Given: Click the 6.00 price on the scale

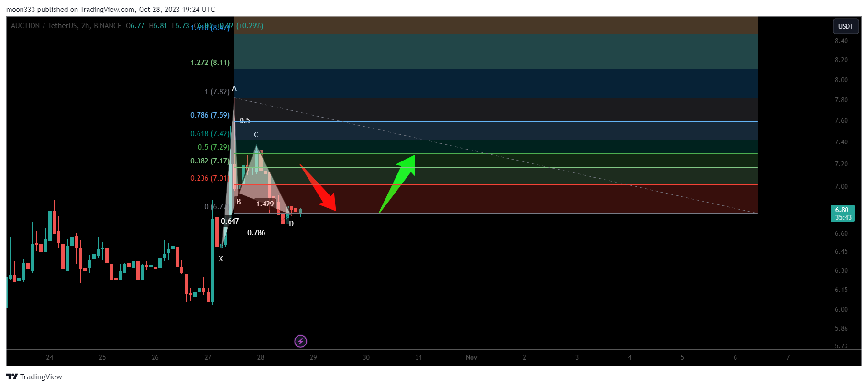Looking at the screenshot, I should click(x=841, y=309).
